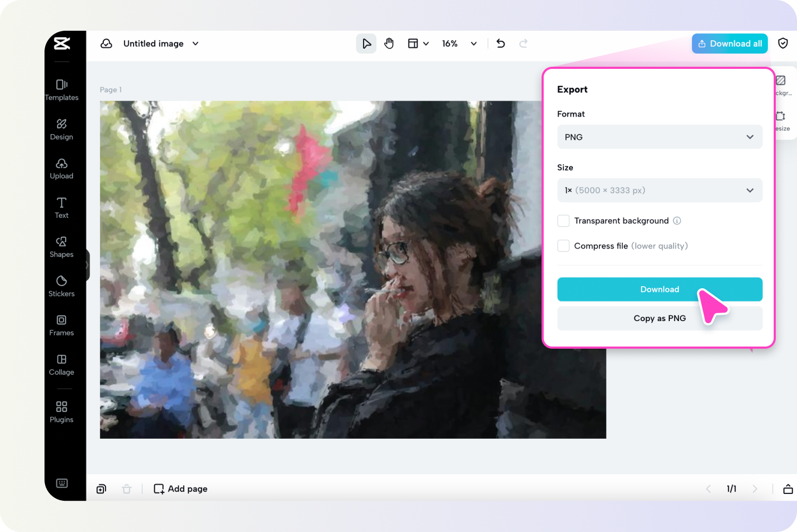Viewport: 797px width, 532px height.
Task: Show info for Transparent background
Action: click(677, 220)
